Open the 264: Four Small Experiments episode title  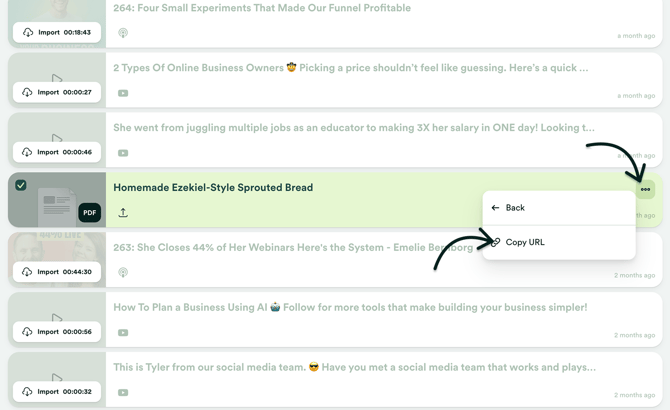pyautogui.click(x=262, y=8)
